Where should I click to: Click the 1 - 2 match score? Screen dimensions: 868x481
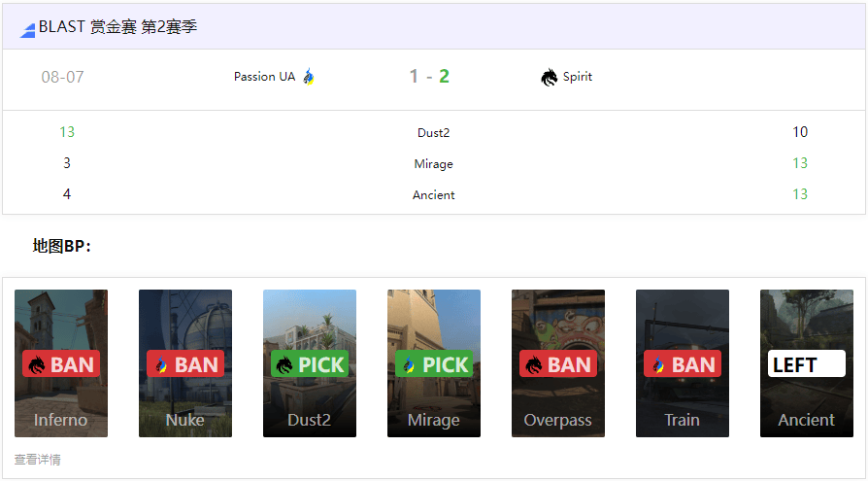429,76
